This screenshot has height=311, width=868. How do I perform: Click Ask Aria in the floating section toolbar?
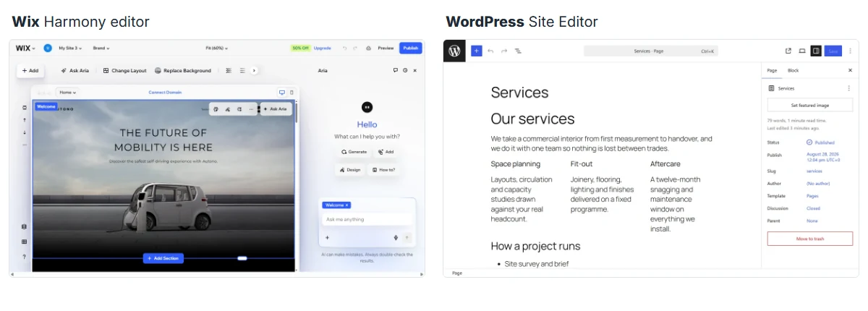(275, 109)
